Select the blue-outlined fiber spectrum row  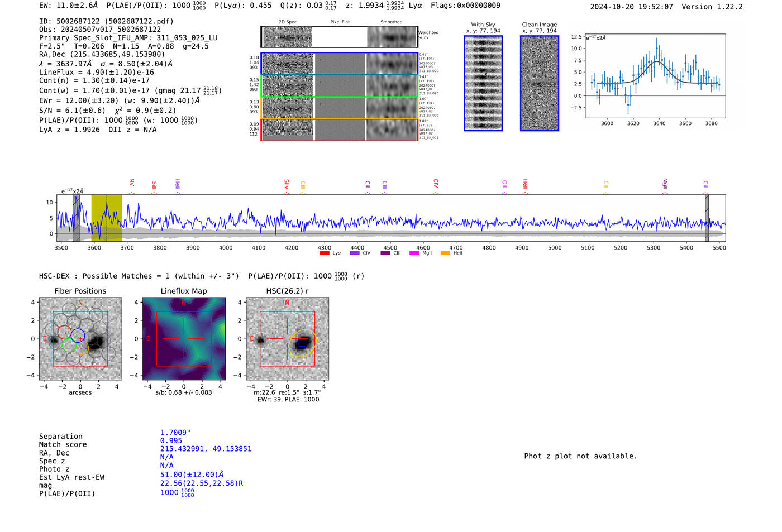[339, 64]
